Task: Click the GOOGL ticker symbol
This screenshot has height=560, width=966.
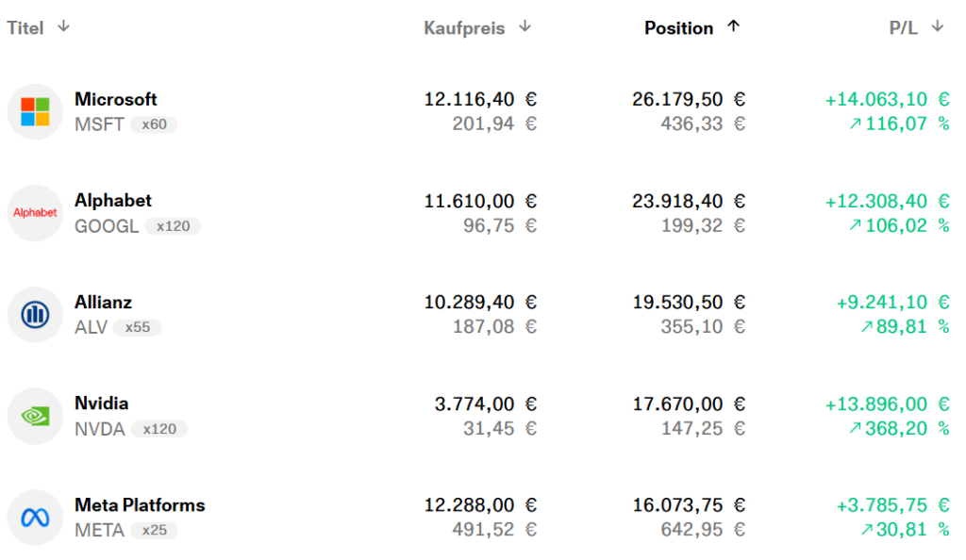Action: point(107,226)
